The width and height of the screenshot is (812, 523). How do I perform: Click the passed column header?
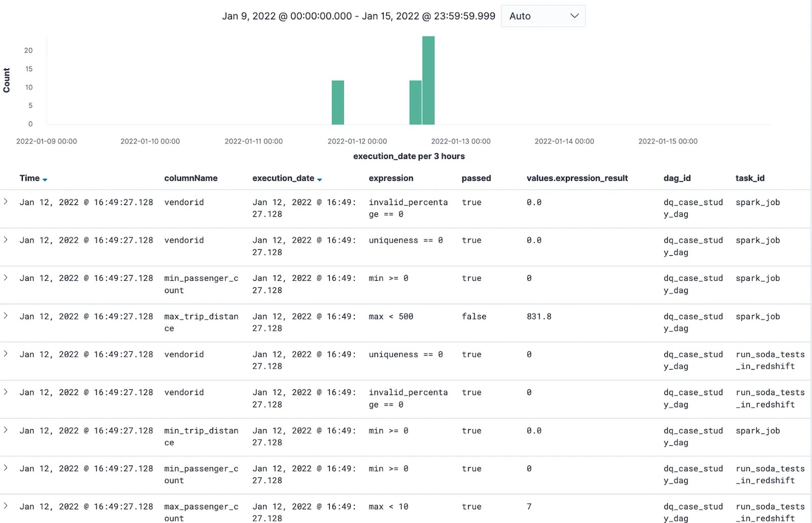pyautogui.click(x=476, y=178)
